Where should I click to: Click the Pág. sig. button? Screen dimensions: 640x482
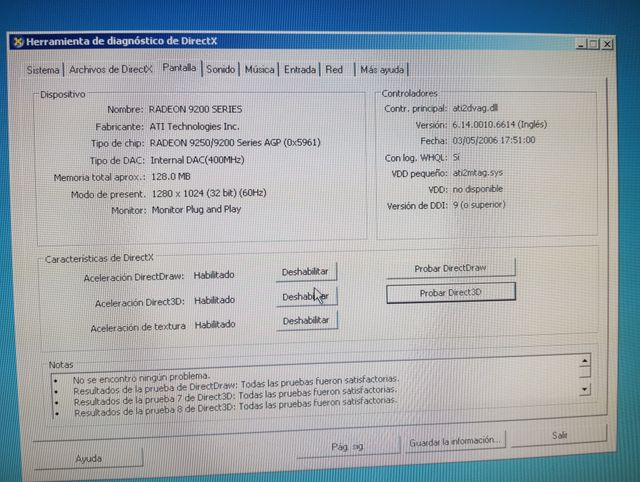[348, 447]
